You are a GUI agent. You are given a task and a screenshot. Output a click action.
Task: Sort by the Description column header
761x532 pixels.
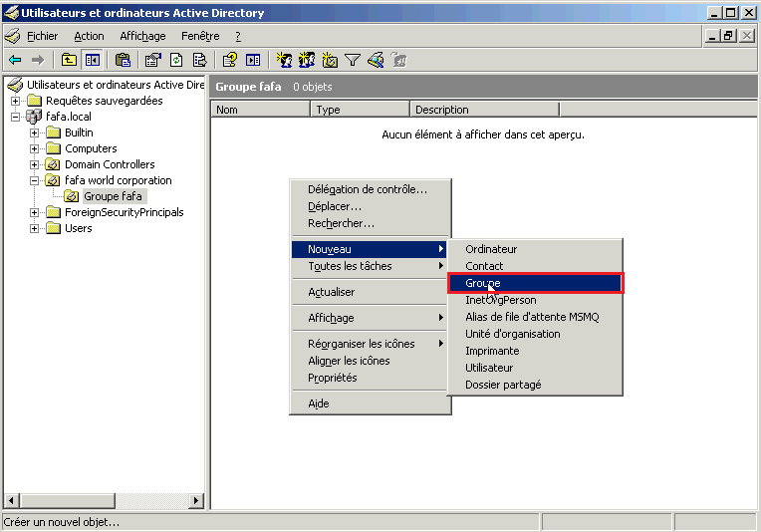[485, 110]
